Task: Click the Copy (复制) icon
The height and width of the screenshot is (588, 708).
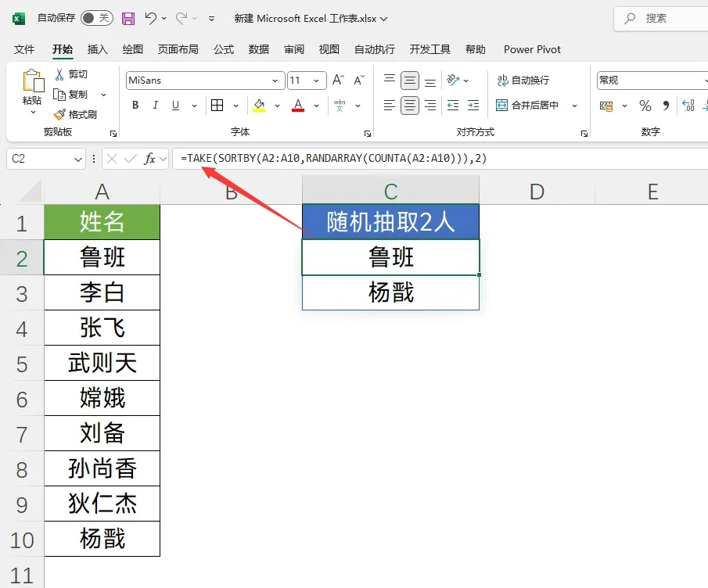Action: (59, 95)
